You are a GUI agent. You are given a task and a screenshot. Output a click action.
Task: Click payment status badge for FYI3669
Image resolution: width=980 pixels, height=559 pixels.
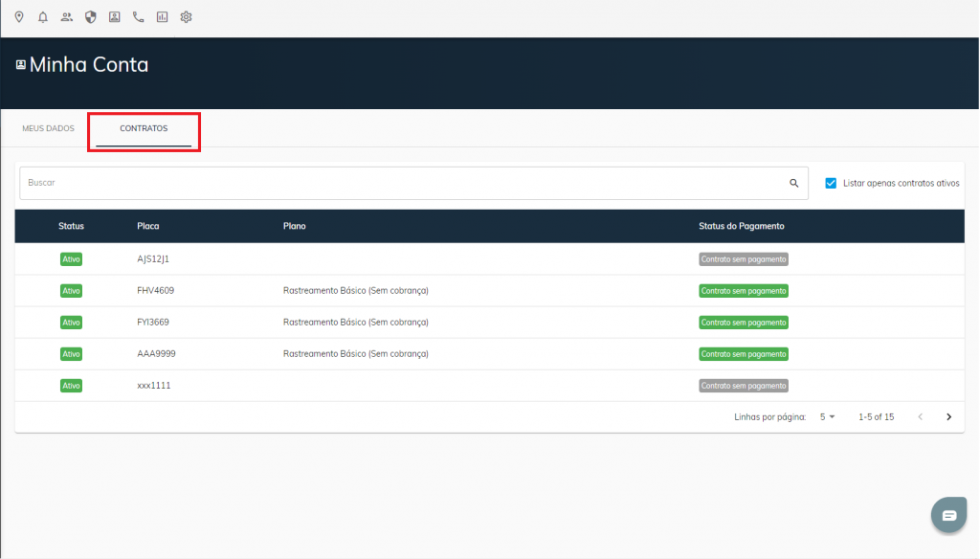743,323
